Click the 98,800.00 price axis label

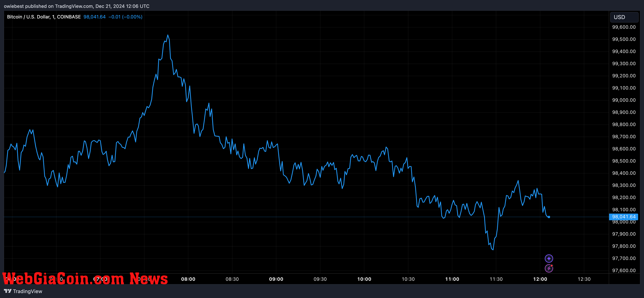624,124
